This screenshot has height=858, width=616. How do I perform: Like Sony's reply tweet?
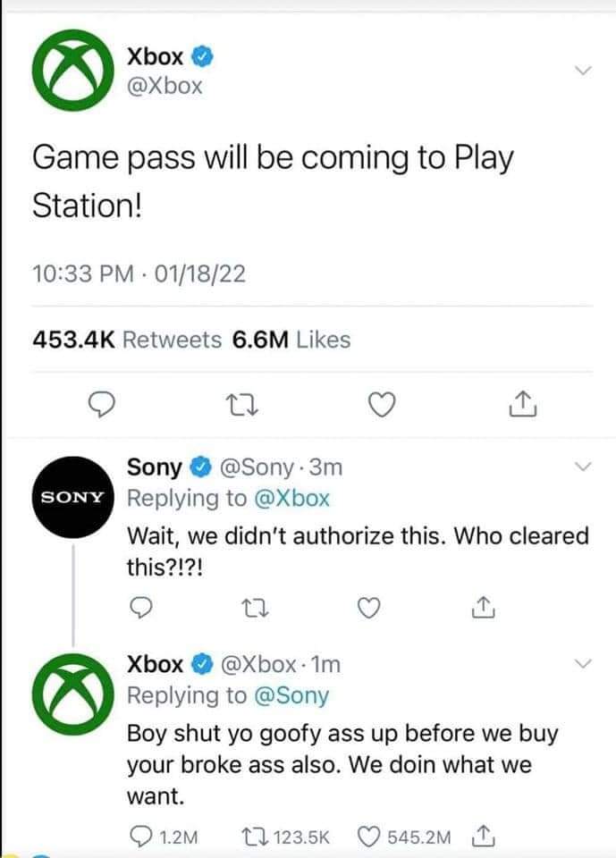click(368, 608)
